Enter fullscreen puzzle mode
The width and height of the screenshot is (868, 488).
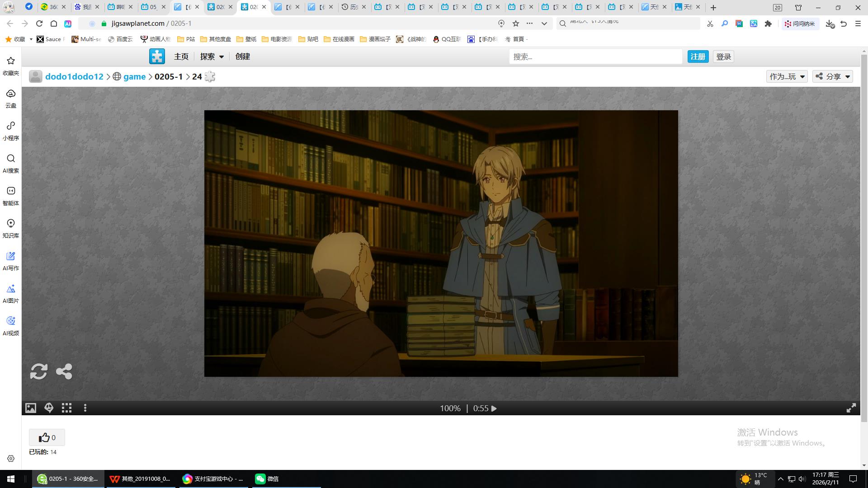click(x=851, y=408)
